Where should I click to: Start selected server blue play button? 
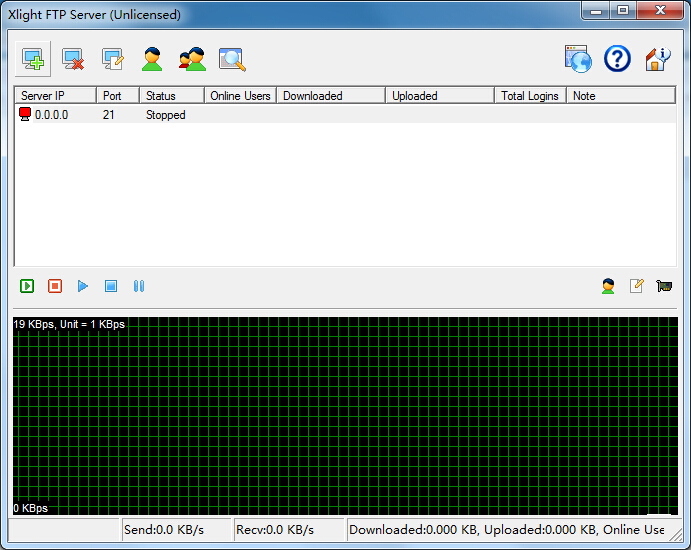point(82,286)
